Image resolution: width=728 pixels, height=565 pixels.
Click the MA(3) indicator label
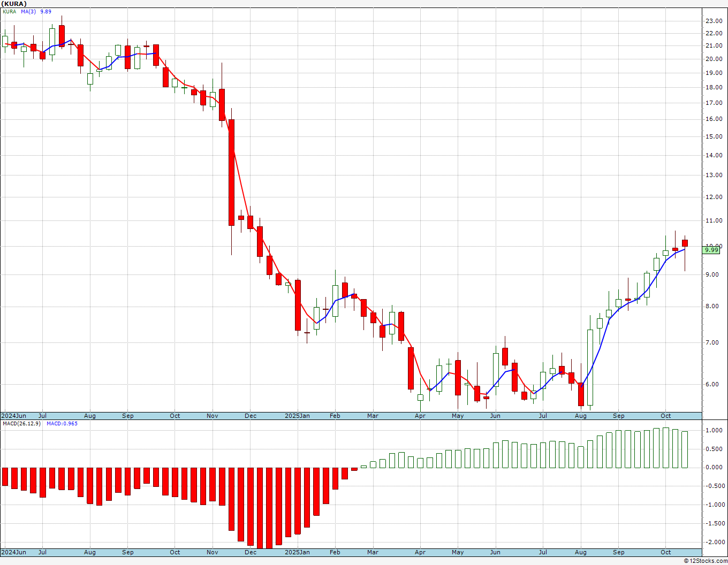[28, 11]
